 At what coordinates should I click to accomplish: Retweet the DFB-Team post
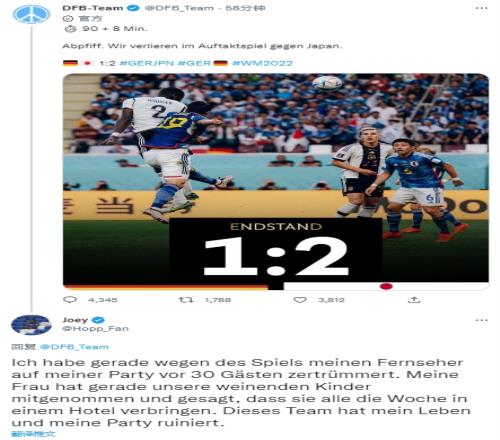coord(186,299)
